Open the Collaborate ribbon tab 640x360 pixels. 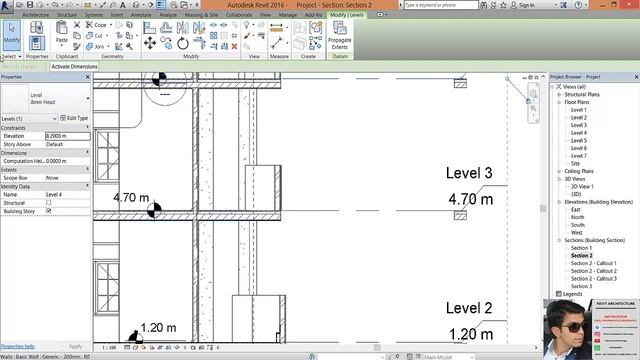(x=239, y=15)
